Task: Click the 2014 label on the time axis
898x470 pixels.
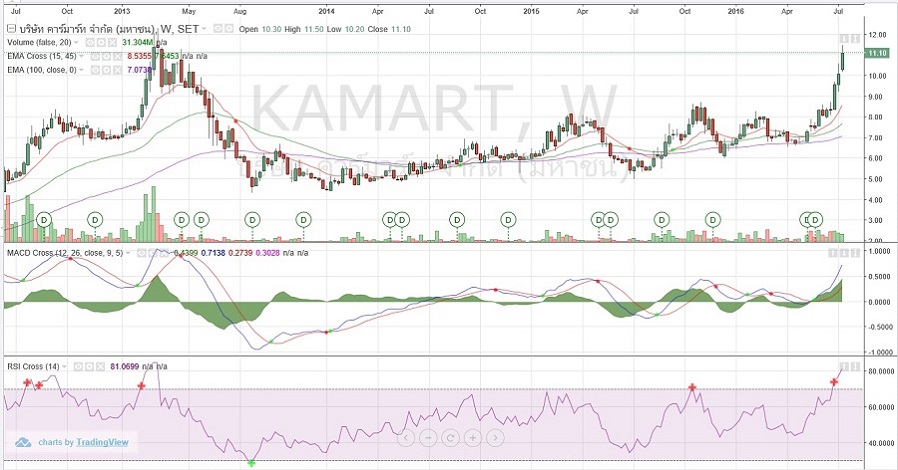Action: pos(326,11)
